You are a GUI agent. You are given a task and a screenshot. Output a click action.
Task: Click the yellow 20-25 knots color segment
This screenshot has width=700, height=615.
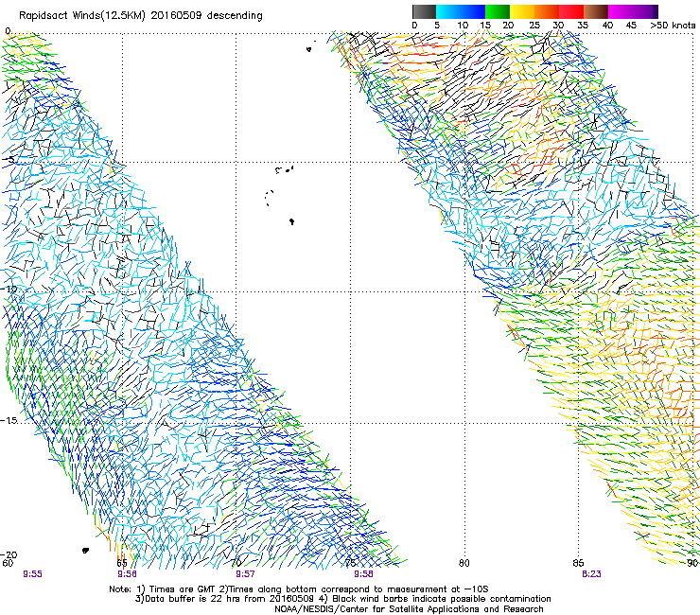(522, 11)
